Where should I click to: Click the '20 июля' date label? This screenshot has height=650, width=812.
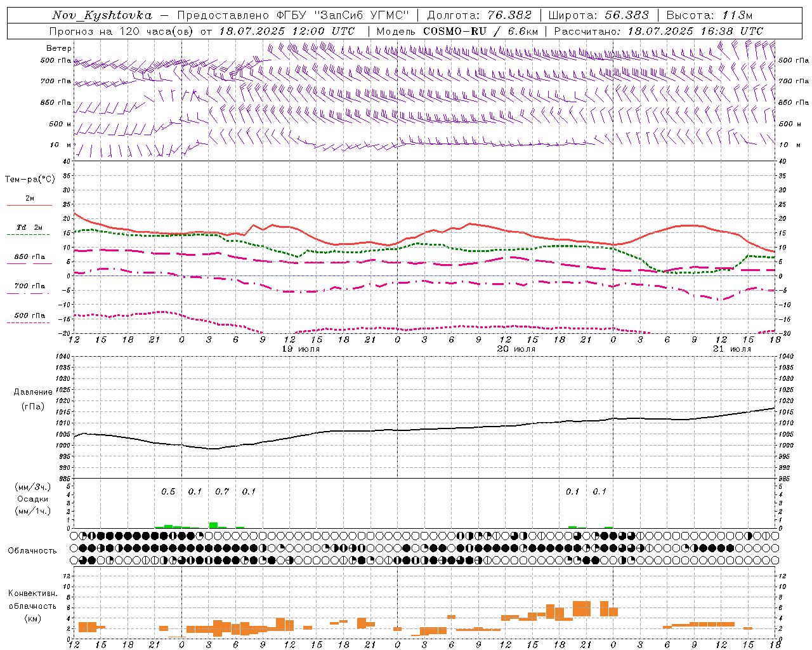point(516,349)
